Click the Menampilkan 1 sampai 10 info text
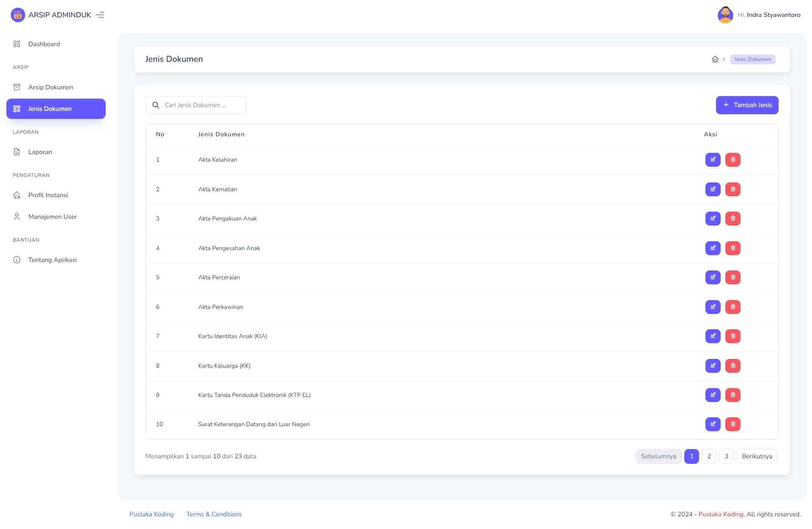Screen dimensions: 812x529 [201, 456]
